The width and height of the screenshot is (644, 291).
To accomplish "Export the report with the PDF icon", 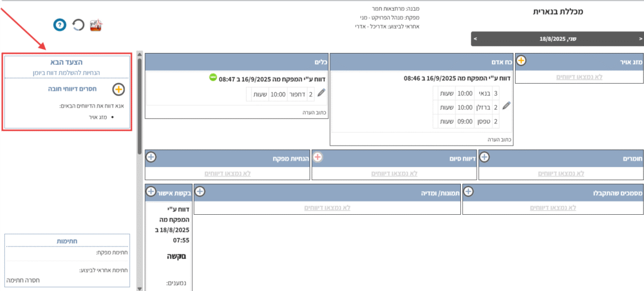I will 96,25.
